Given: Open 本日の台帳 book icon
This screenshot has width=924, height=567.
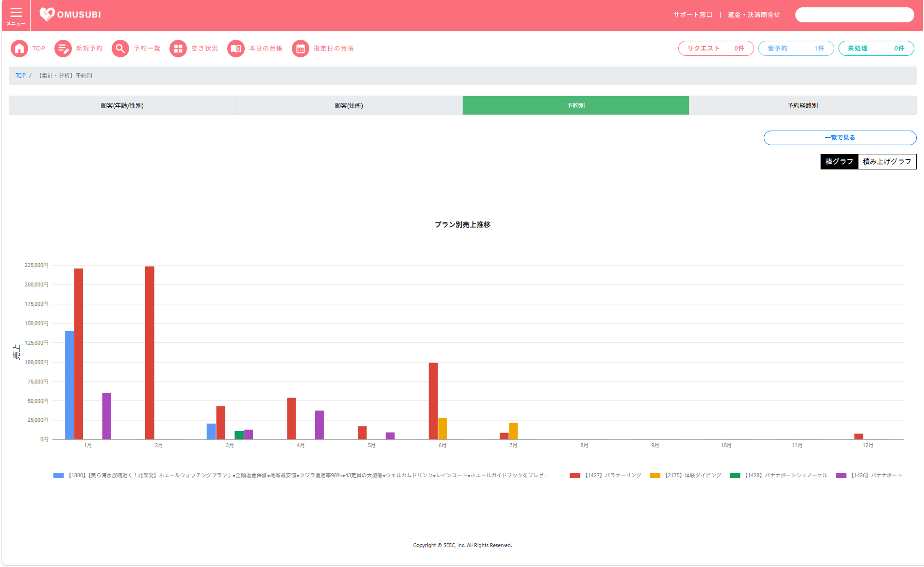Looking at the screenshot, I should [236, 49].
